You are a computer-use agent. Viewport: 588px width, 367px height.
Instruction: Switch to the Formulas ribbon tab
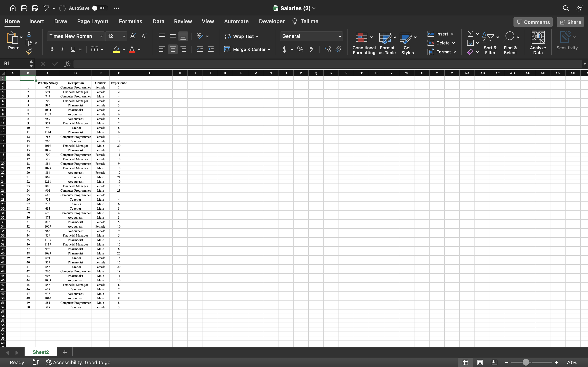pyautogui.click(x=130, y=21)
